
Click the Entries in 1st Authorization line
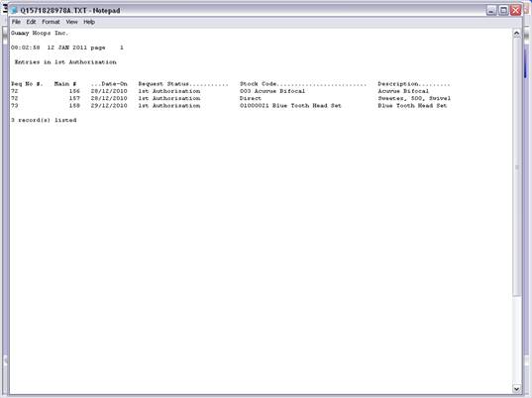pos(65,62)
